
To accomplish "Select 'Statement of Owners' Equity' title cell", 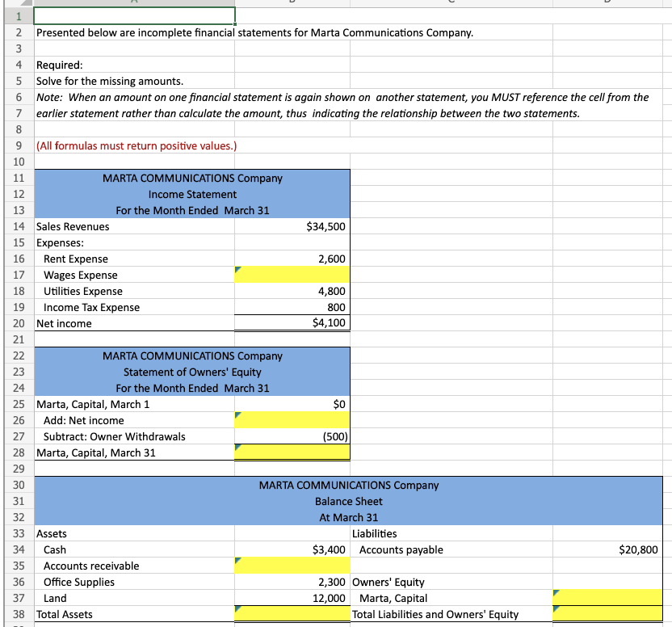I will pos(192,372).
